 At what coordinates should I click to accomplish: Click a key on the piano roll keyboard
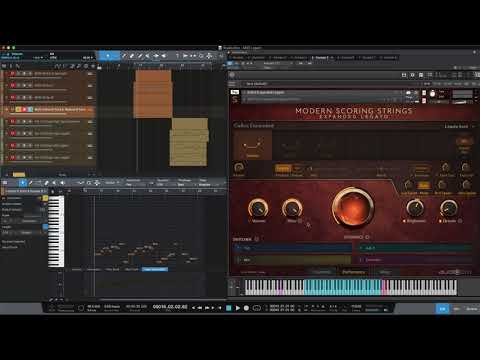56,231
